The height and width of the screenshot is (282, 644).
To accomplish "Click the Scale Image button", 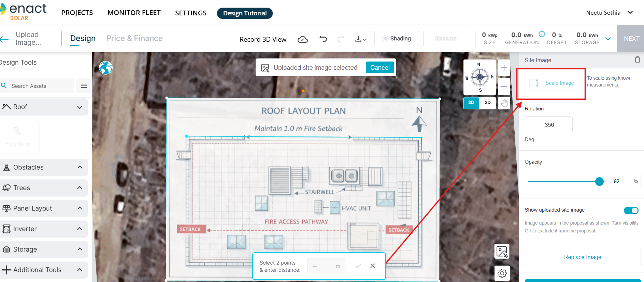I will [552, 83].
